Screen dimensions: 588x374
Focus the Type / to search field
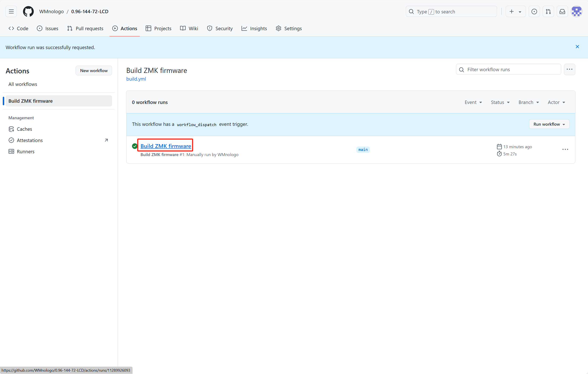coord(451,11)
